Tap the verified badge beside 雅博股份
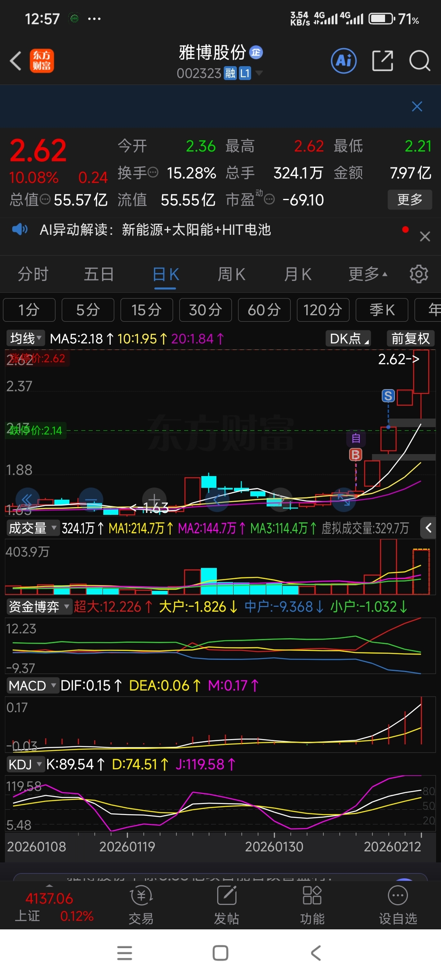Screen dimensions: 441x980 [x=256, y=52]
